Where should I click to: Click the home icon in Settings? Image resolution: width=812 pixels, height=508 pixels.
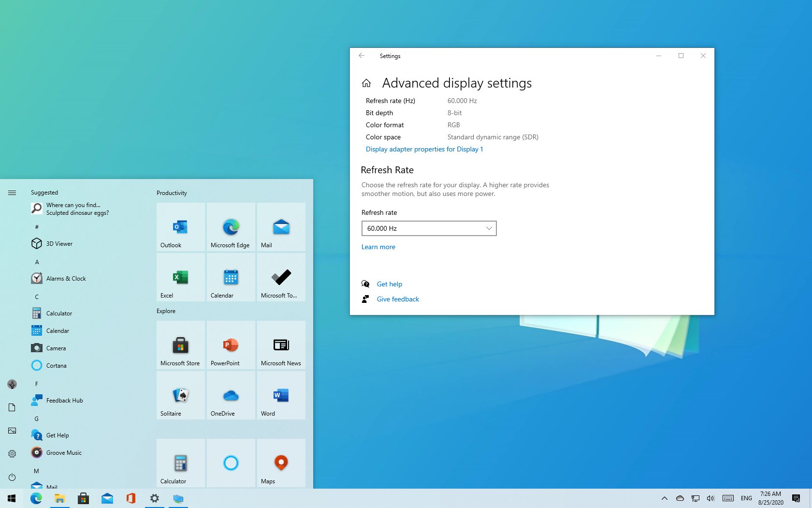[x=366, y=83]
